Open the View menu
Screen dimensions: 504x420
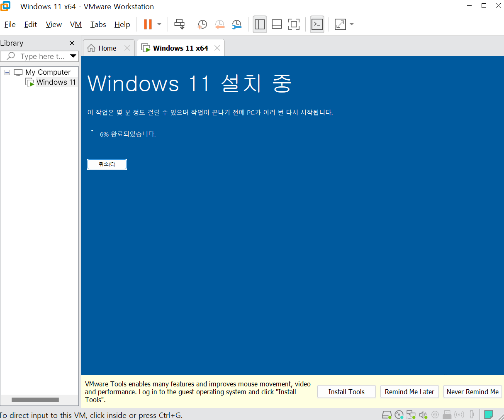click(54, 24)
